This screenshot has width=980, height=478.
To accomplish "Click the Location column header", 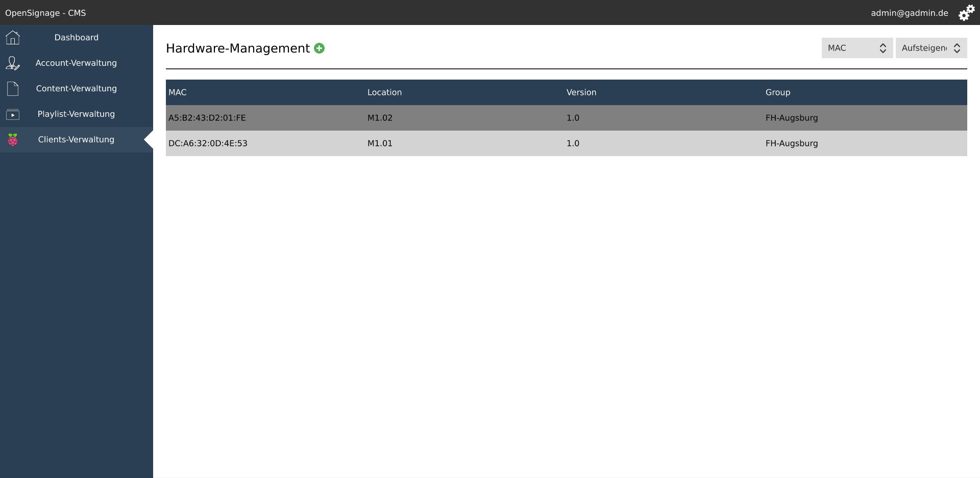I will 384,92.
